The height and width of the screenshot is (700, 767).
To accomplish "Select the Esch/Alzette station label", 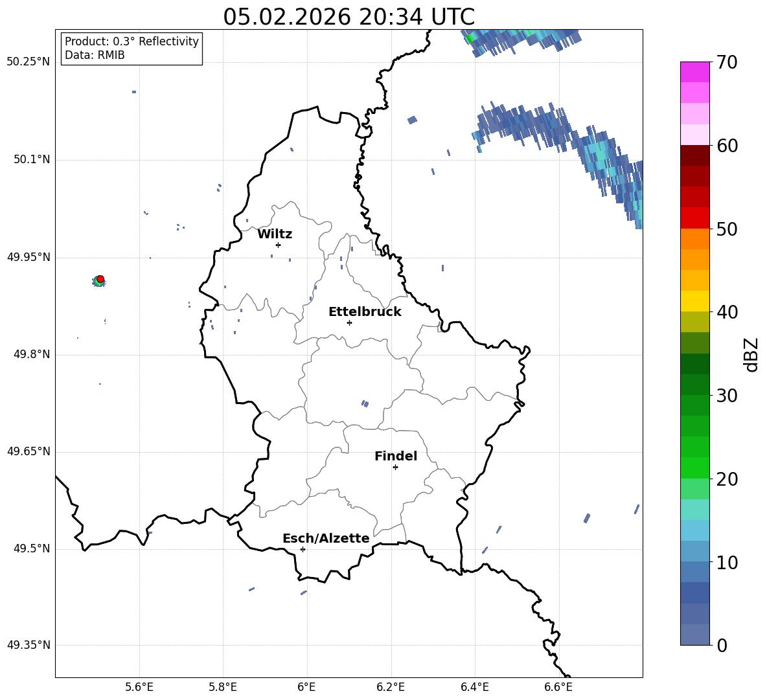I will click(x=326, y=538).
